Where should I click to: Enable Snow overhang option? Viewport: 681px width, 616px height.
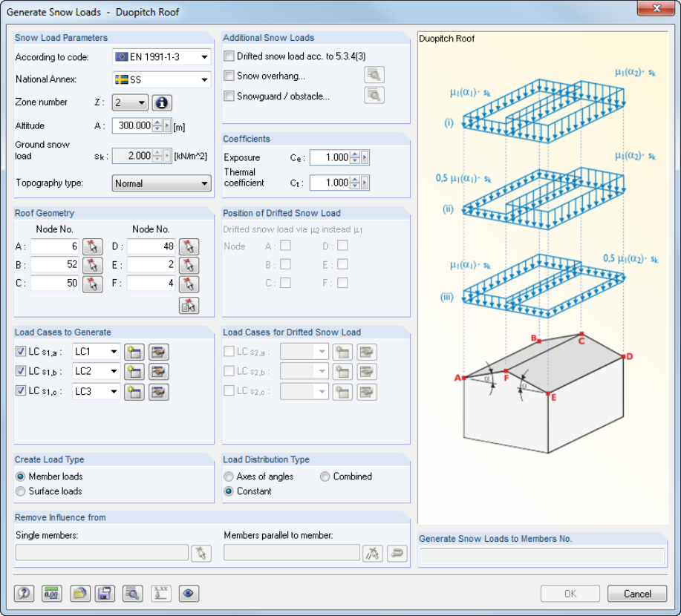point(229,76)
